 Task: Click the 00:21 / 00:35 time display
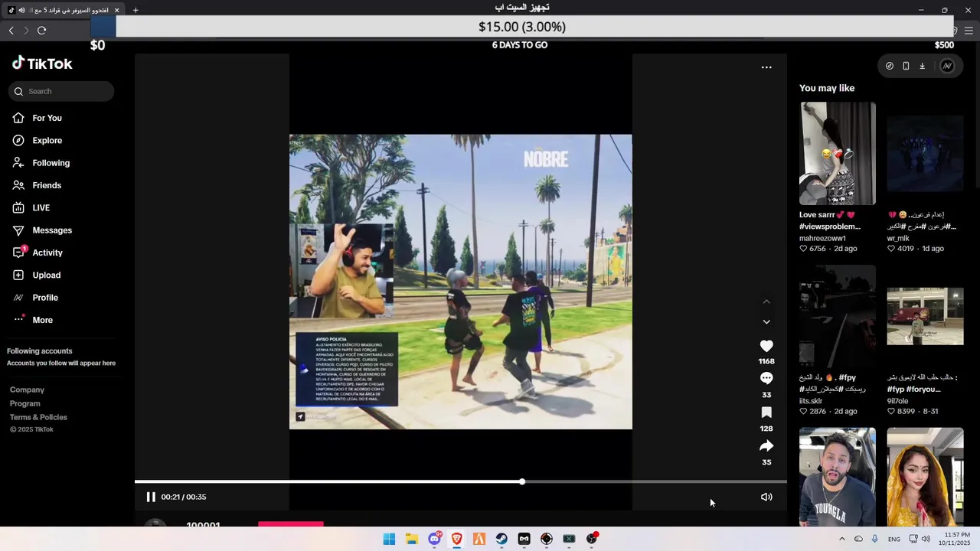[184, 497]
